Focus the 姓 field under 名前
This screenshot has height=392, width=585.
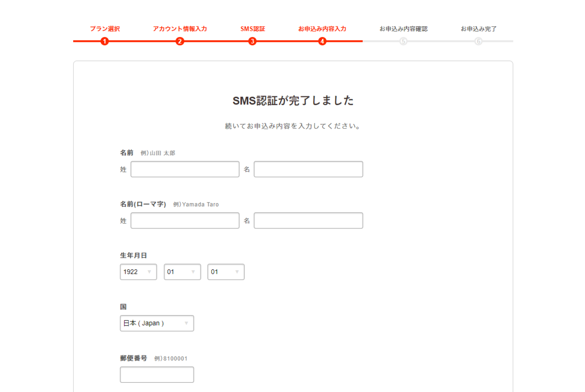[x=185, y=169]
